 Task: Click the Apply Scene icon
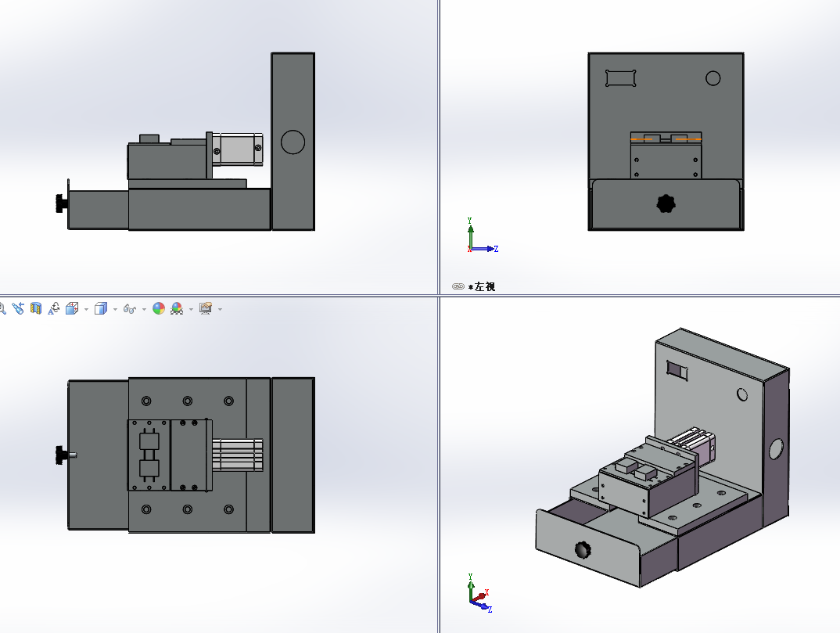click(177, 309)
